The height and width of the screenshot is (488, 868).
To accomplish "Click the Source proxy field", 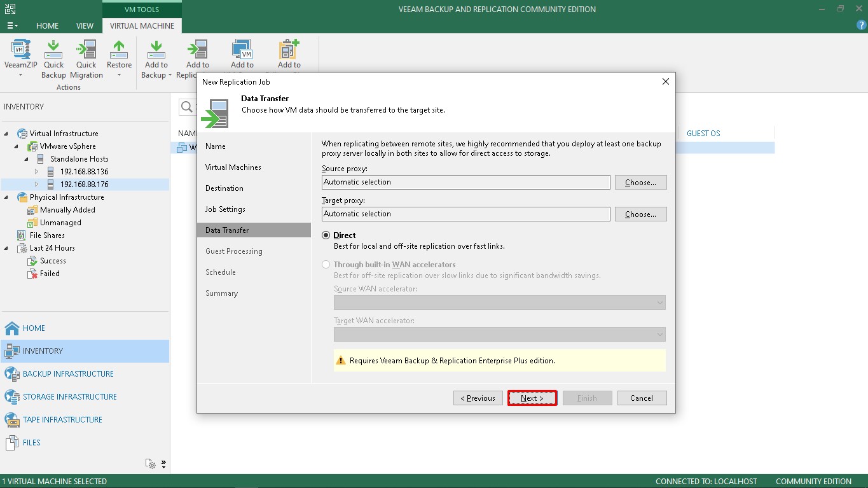I will [x=465, y=182].
